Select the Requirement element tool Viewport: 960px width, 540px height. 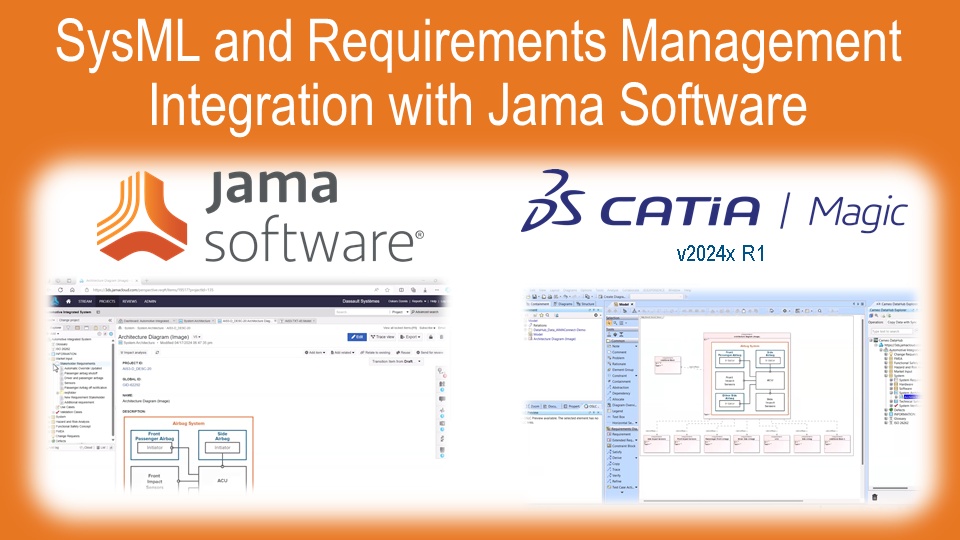coord(621,434)
